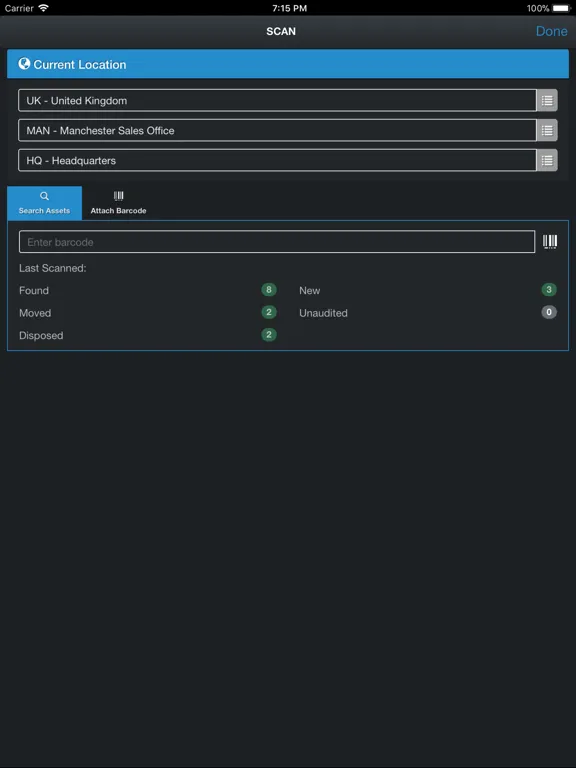Tap the Wi-Fi icon in status bar
The width and height of the screenshot is (576, 768).
pos(44,8)
